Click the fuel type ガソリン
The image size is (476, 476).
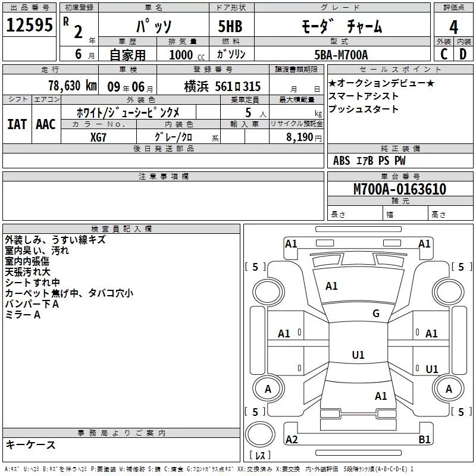(231, 54)
